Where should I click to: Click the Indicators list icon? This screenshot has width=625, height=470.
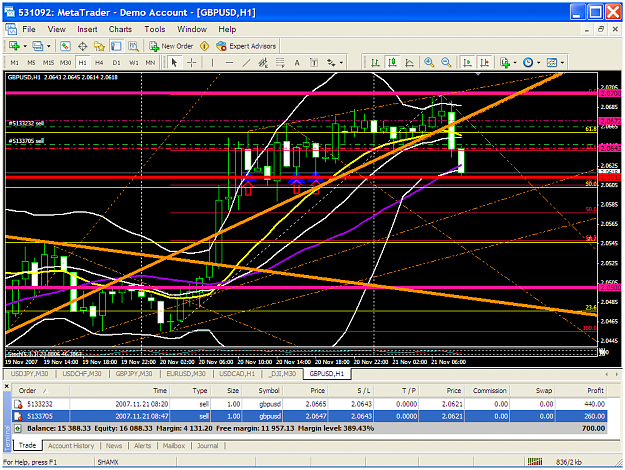tap(505, 63)
